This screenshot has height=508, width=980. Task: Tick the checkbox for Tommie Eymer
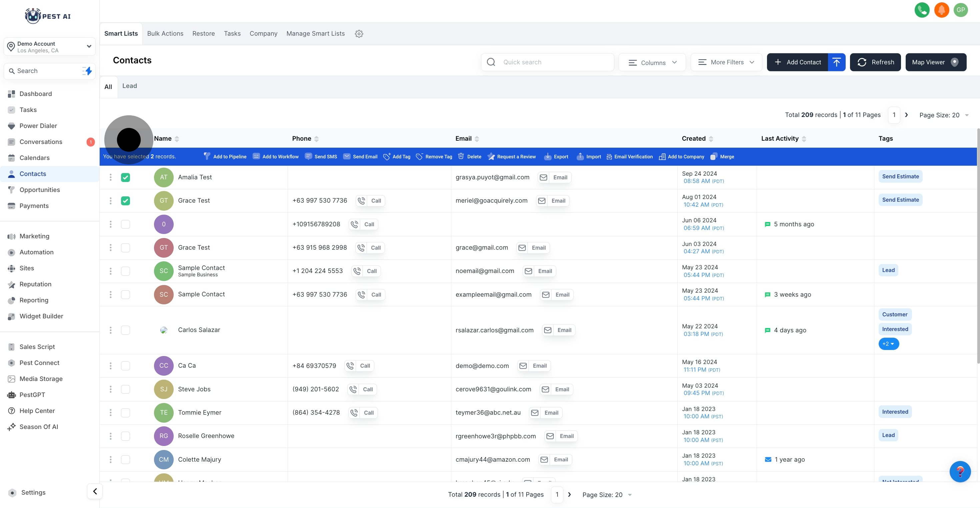125,412
